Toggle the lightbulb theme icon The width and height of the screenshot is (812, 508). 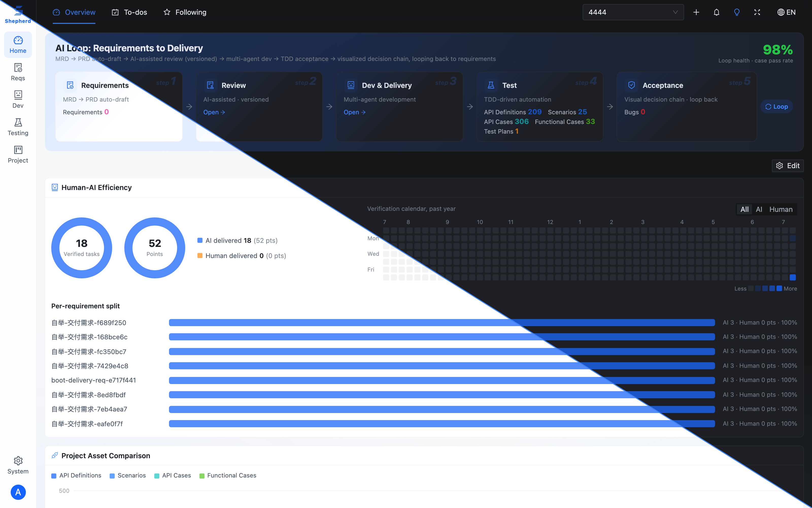[x=737, y=12]
